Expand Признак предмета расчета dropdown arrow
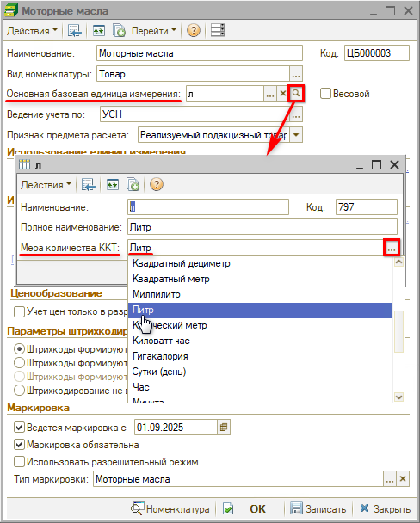Screen dimensions: 420x523 coord(296,135)
